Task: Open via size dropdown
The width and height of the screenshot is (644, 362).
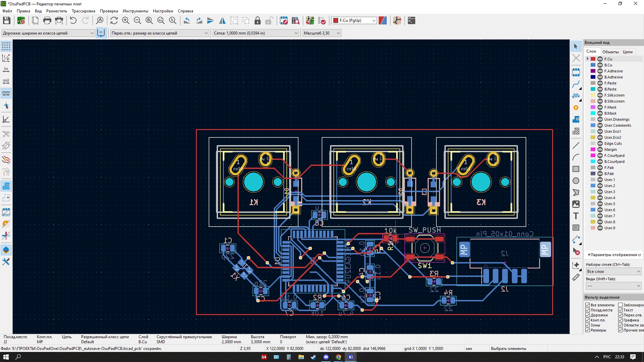Action: pyautogui.click(x=160, y=33)
